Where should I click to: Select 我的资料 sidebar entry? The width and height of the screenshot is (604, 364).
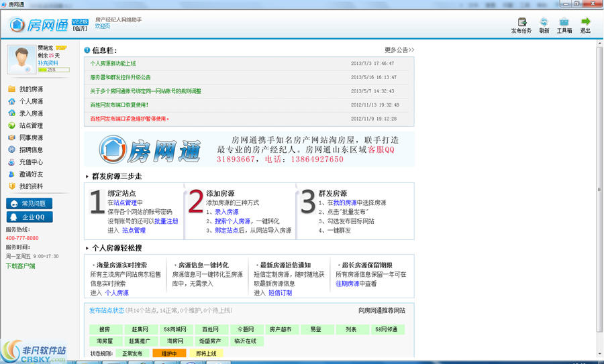tap(31, 186)
